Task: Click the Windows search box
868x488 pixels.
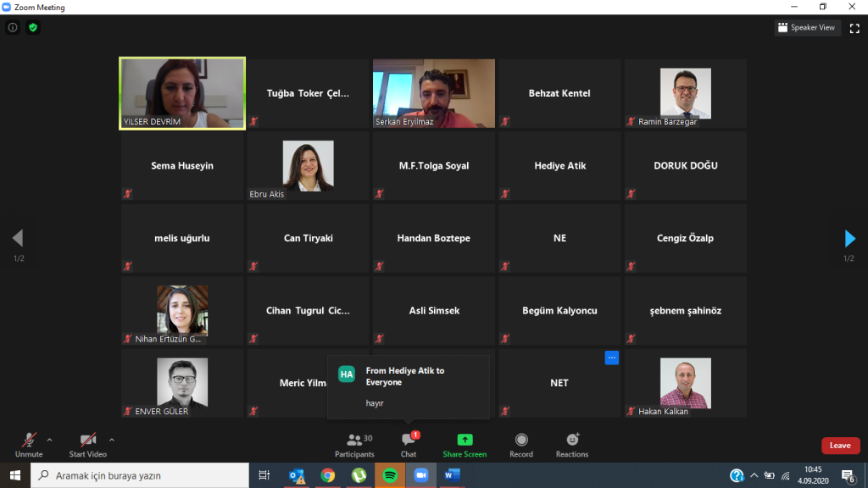Action: point(140,475)
